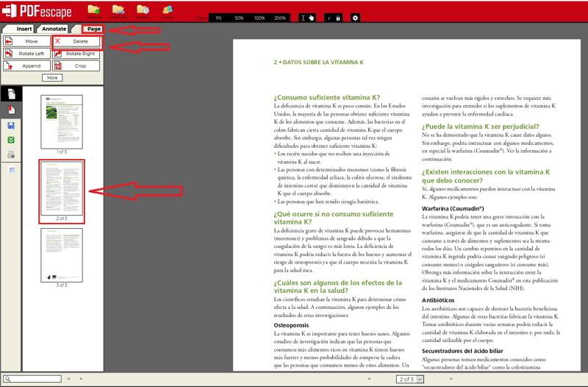
Task: Click the print icon in sidebar
Action: 11,155
